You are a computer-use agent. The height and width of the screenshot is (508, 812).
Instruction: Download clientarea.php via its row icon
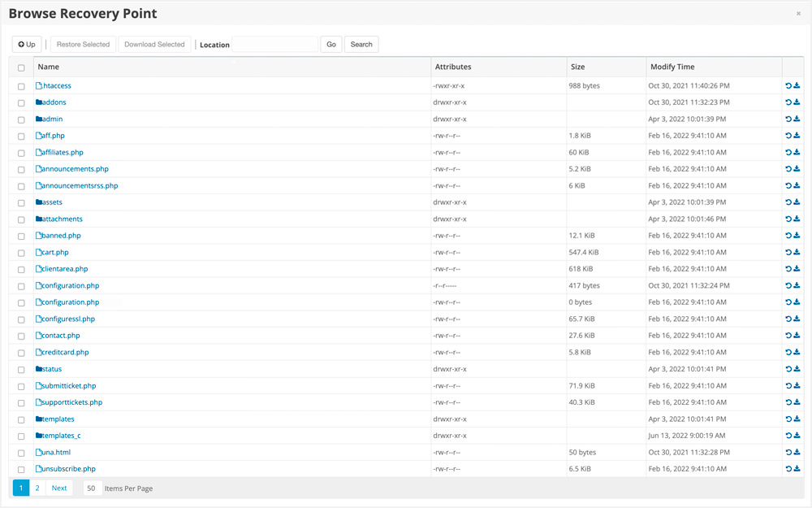(797, 269)
